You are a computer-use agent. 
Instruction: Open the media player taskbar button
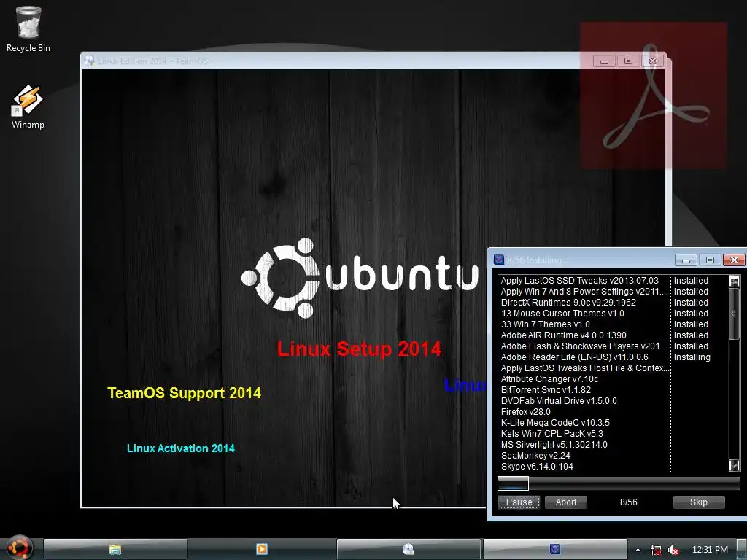click(x=262, y=550)
